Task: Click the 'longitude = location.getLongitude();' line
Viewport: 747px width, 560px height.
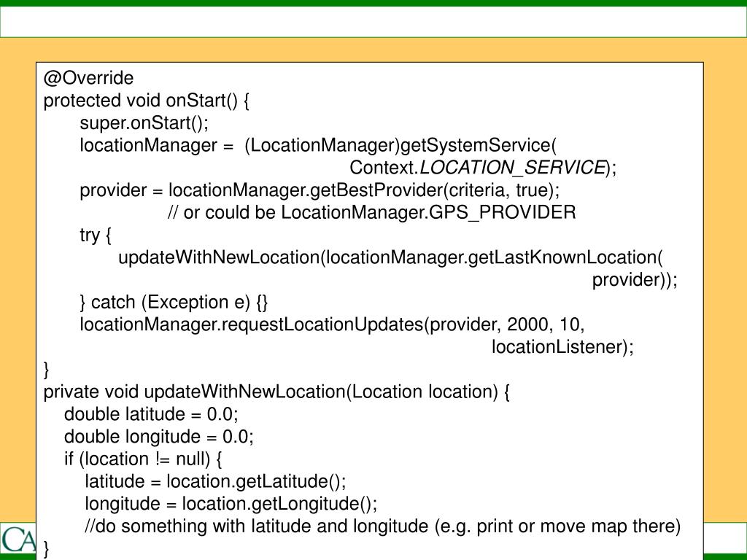Action: tap(231, 504)
